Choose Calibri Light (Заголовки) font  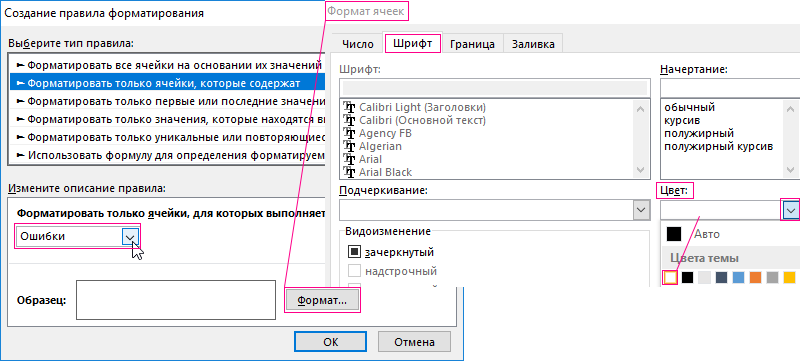[422, 108]
